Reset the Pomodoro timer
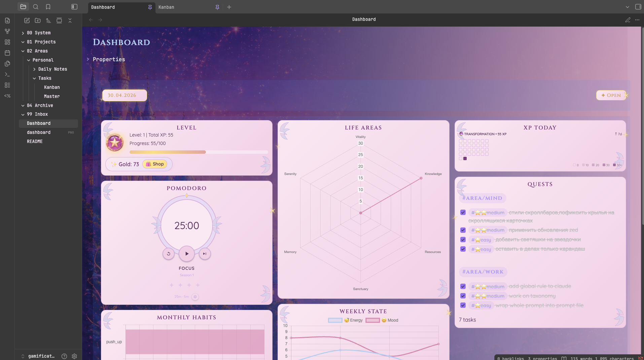 click(x=169, y=254)
